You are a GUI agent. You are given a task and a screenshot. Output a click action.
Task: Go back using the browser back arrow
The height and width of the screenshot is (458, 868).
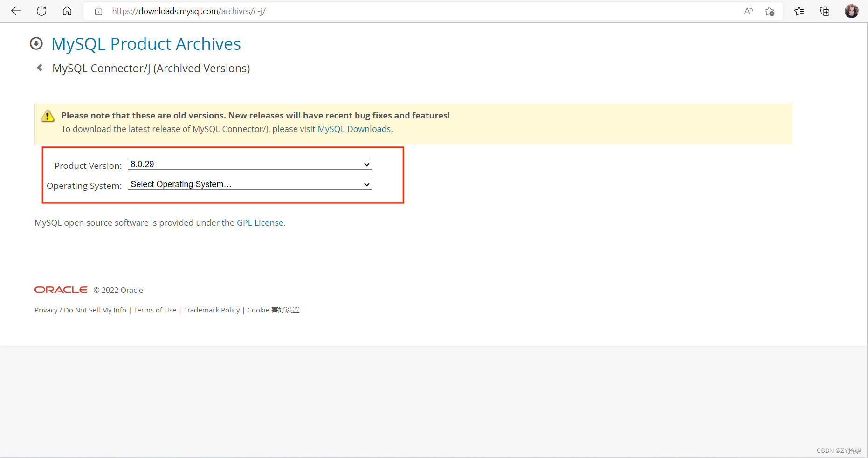[x=16, y=11]
